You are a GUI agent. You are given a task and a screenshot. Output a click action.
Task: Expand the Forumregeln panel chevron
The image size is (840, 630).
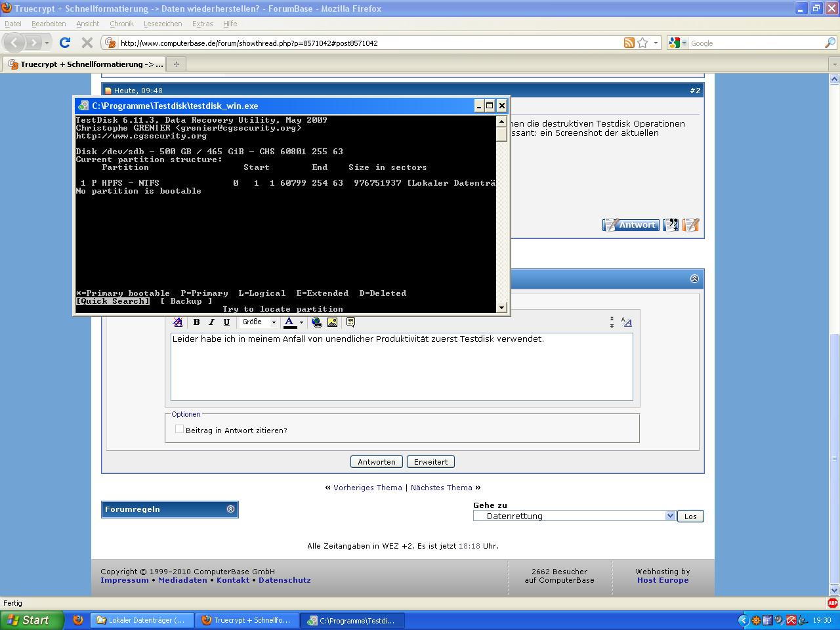230,509
